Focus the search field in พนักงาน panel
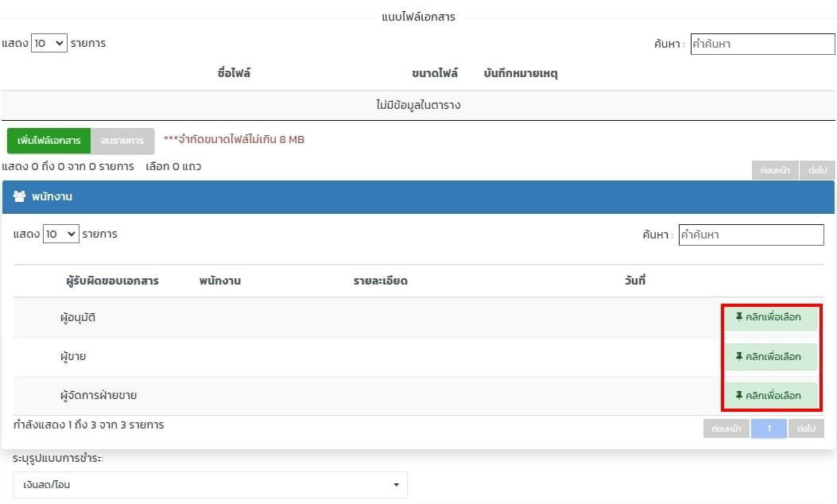The height and width of the screenshot is (504, 837). click(x=750, y=235)
